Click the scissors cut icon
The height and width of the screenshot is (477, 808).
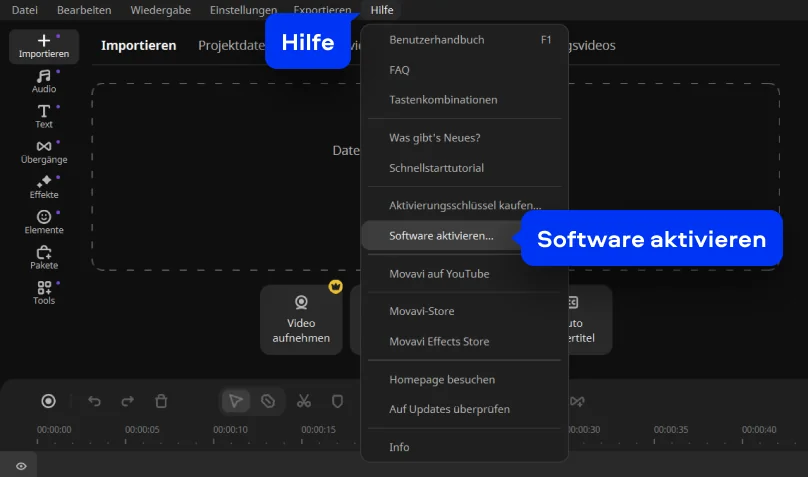(304, 401)
